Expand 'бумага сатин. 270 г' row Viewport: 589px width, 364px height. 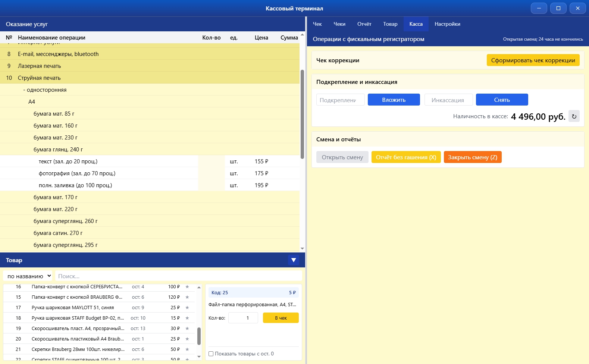[x=150, y=233]
